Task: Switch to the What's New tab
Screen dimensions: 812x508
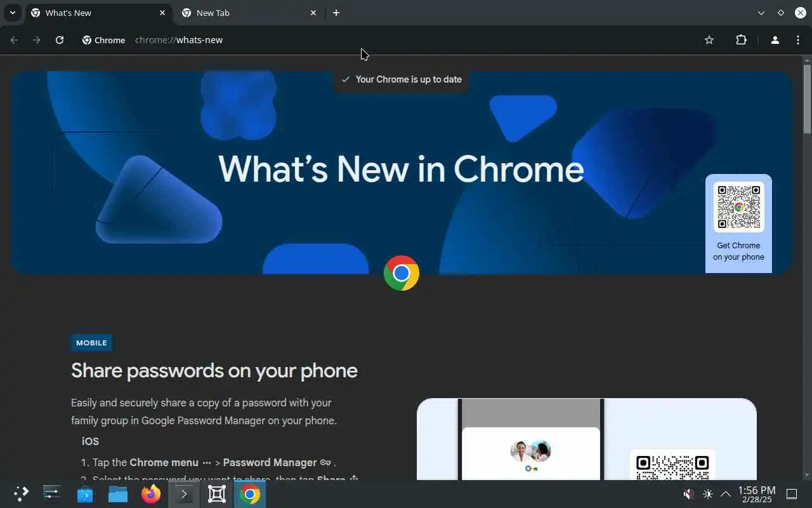Action: click(x=98, y=13)
